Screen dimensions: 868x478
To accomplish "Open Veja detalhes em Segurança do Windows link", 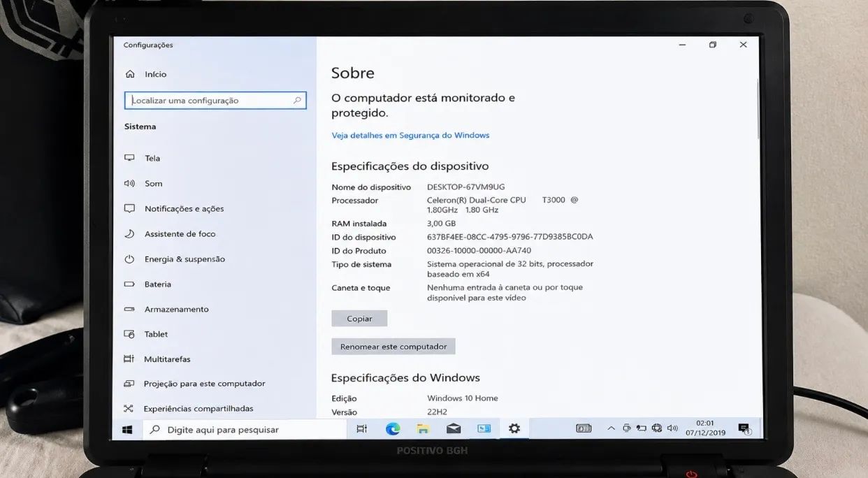I will point(410,135).
